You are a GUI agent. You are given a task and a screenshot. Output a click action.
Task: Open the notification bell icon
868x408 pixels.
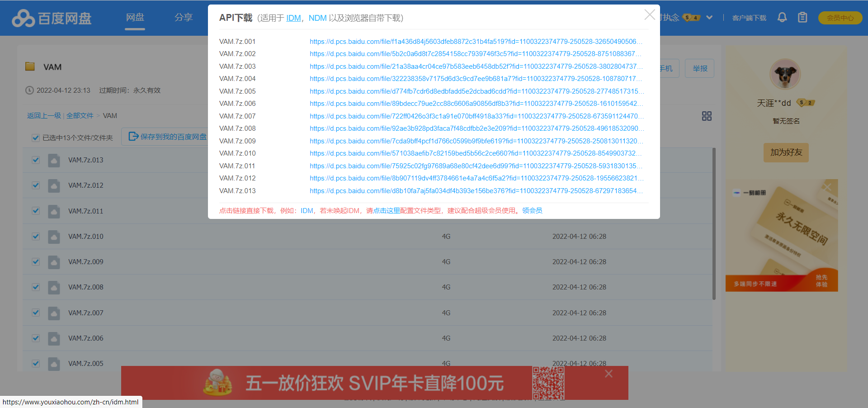pyautogui.click(x=782, y=18)
